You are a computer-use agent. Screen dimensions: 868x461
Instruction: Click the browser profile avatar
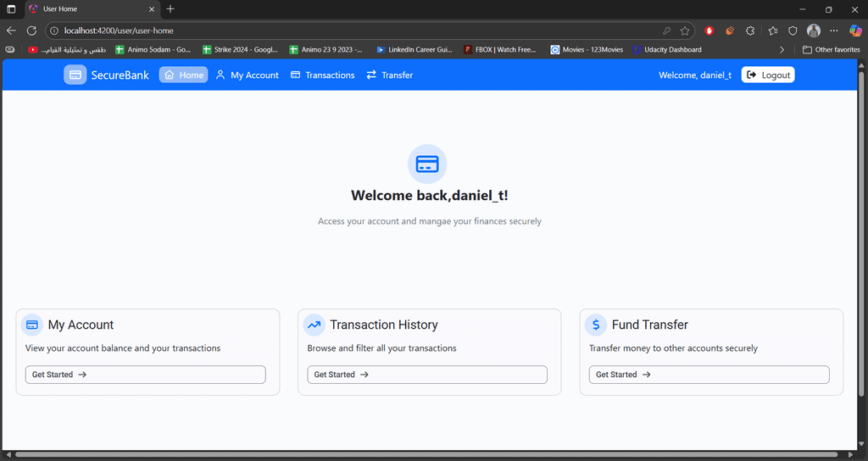coord(813,31)
